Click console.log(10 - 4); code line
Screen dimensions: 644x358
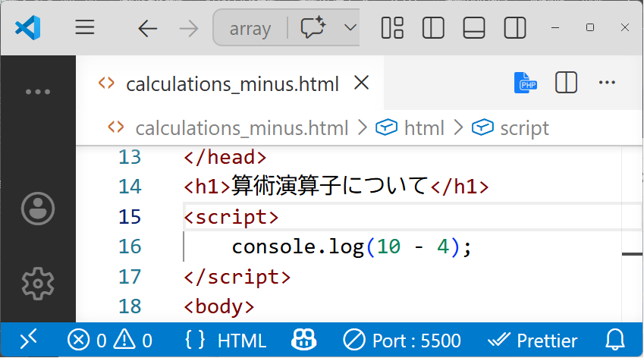pyautogui.click(x=351, y=247)
